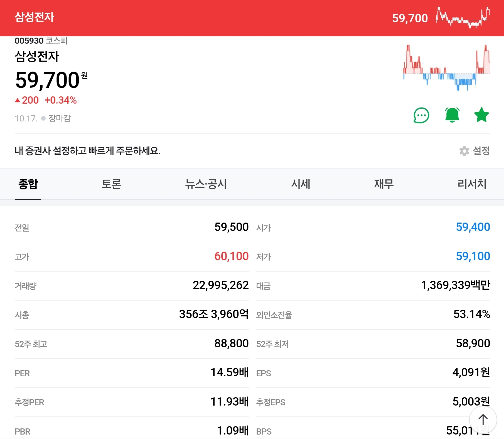Tap the mini chart in the red header

tap(463, 18)
